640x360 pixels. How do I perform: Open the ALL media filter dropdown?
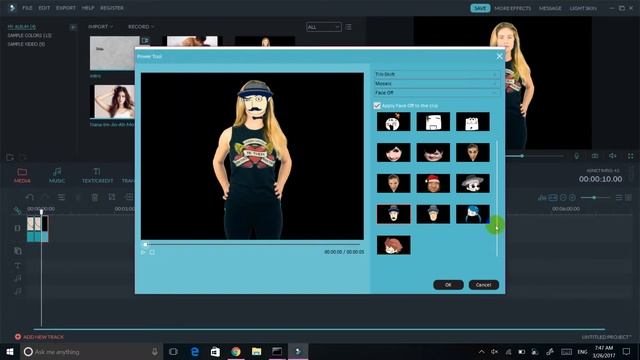[x=324, y=27]
